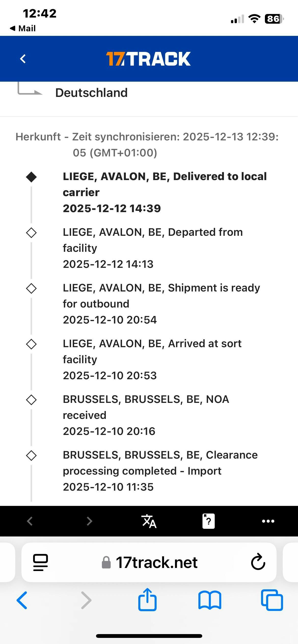This screenshot has width=298, height=644.
Task: Open Safari bookmarks book icon
Action: coord(210,600)
